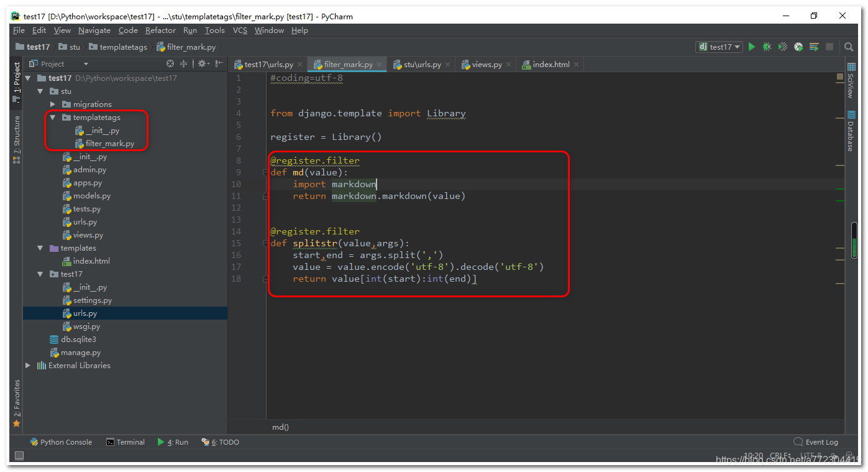Click the tool windows quick-access icon

(19, 456)
